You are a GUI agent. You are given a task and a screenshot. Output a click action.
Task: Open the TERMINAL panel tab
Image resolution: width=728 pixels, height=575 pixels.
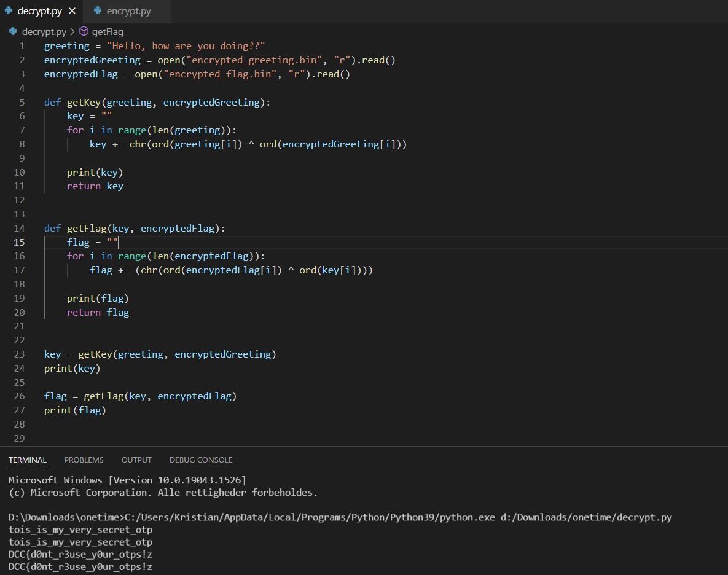[x=28, y=460]
